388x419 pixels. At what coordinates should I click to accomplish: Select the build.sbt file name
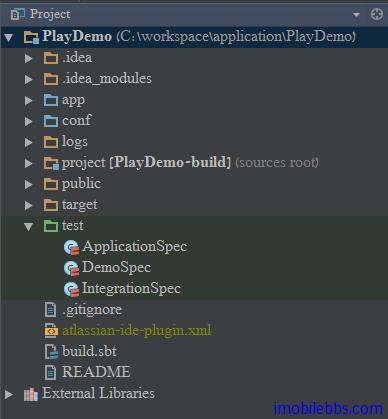pos(89,351)
